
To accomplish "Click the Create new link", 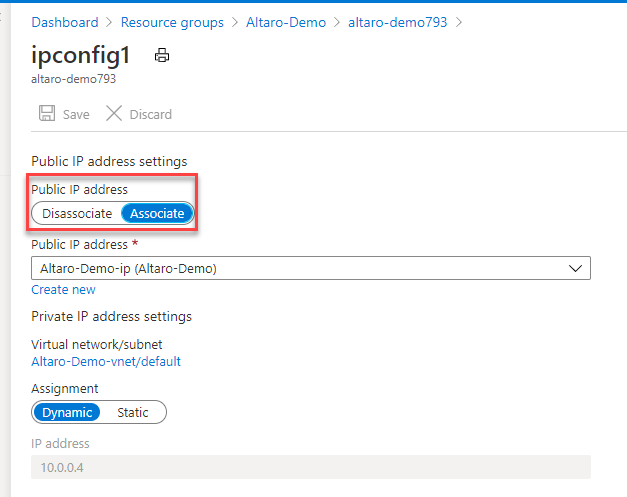I will click(x=63, y=289).
